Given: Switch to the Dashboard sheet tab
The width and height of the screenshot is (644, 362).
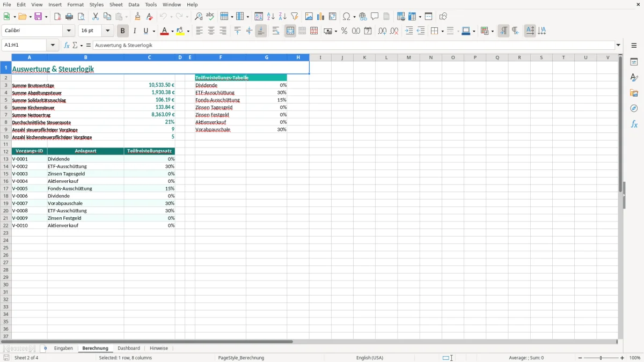Looking at the screenshot, I should click(x=129, y=349).
